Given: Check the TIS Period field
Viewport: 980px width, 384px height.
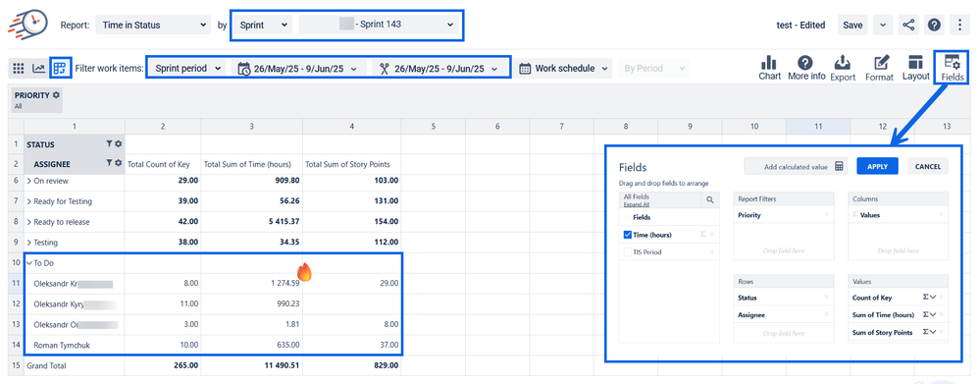Looking at the screenshot, I should tap(628, 252).
